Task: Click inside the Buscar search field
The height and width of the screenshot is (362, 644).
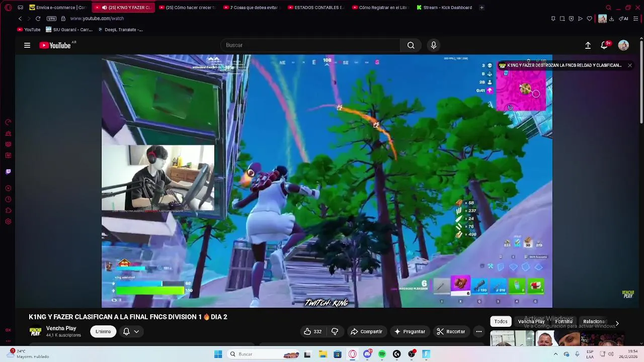Action: click(310, 45)
